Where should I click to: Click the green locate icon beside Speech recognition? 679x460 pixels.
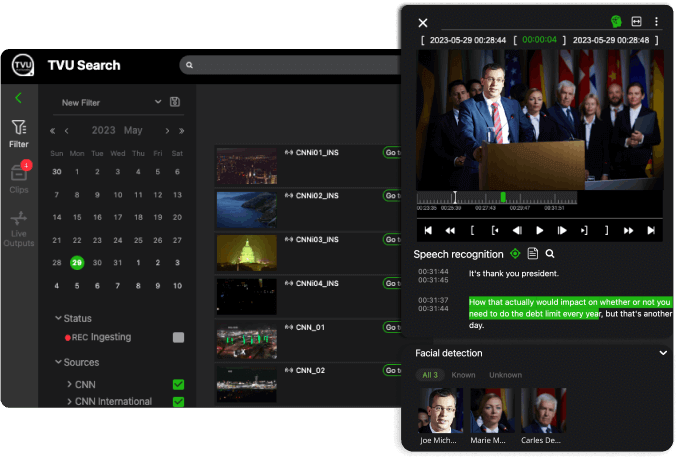[515, 254]
